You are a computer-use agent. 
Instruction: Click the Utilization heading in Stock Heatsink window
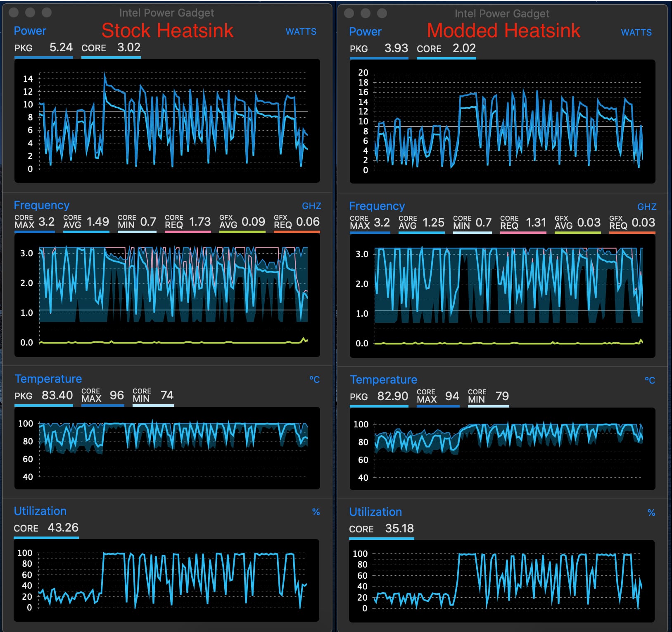coord(40,511)
